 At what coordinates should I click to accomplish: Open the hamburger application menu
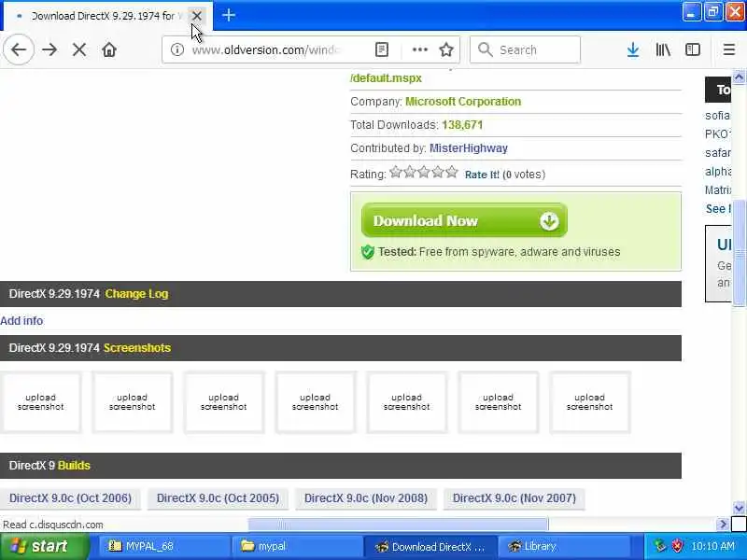coord(729,49)
